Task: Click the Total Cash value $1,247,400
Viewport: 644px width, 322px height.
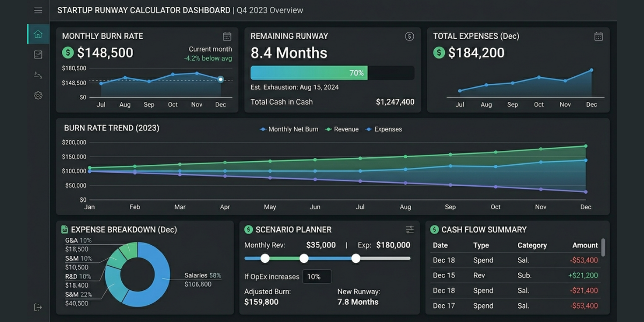Action: 395,102
